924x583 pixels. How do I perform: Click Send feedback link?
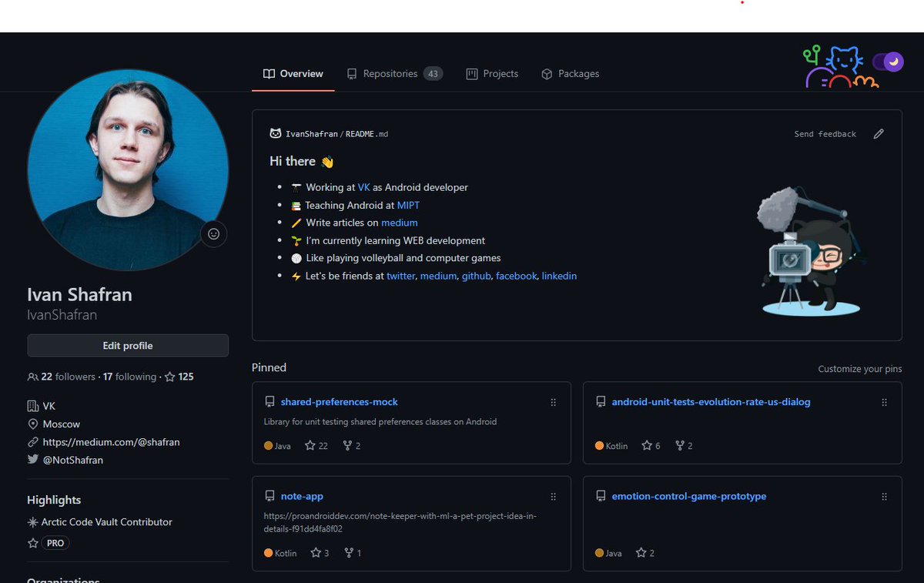[x=825, y=134]
